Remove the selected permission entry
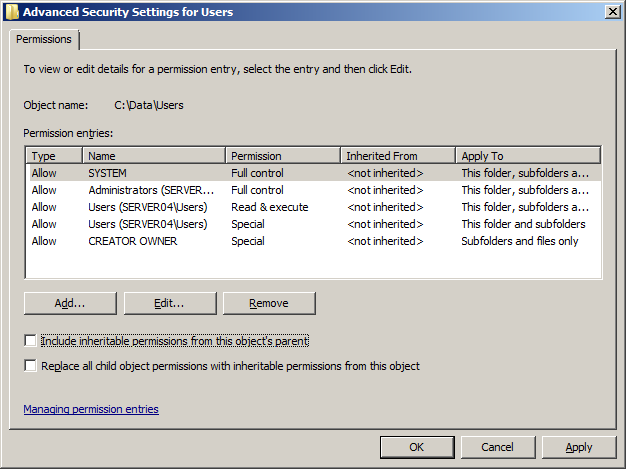 coord(268,303)
